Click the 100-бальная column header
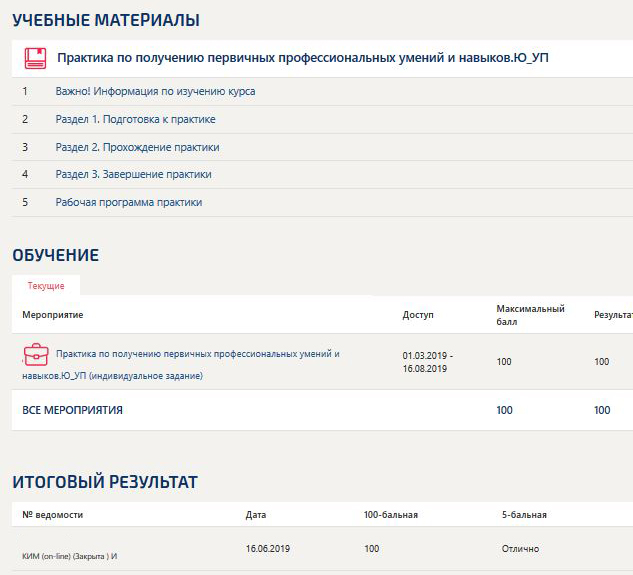Screen dimensions: 633x575 point(390,515)
